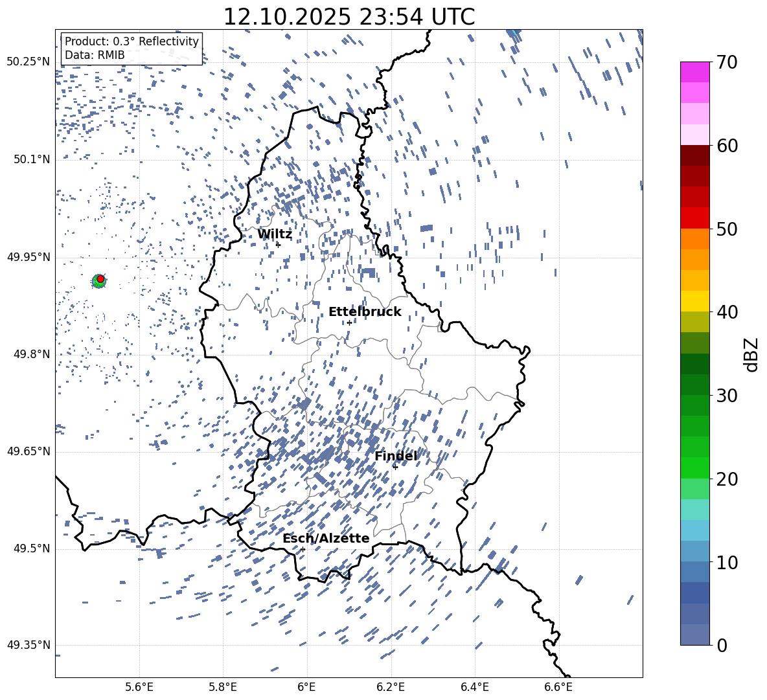Click the dark maroon swatch below 60
The width and height of the screenshot is (767, 700).
(x=695, y=155)
